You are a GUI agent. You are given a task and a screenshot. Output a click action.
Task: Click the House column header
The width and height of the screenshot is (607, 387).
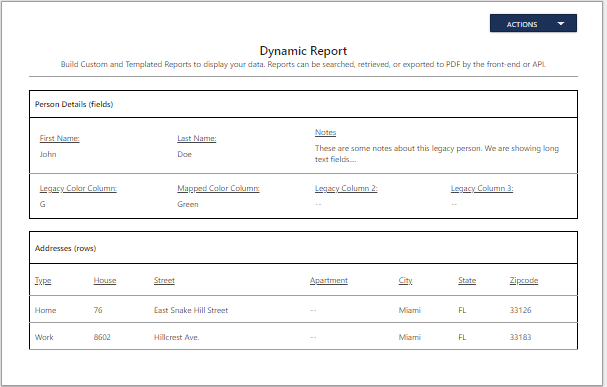(105, 280)
